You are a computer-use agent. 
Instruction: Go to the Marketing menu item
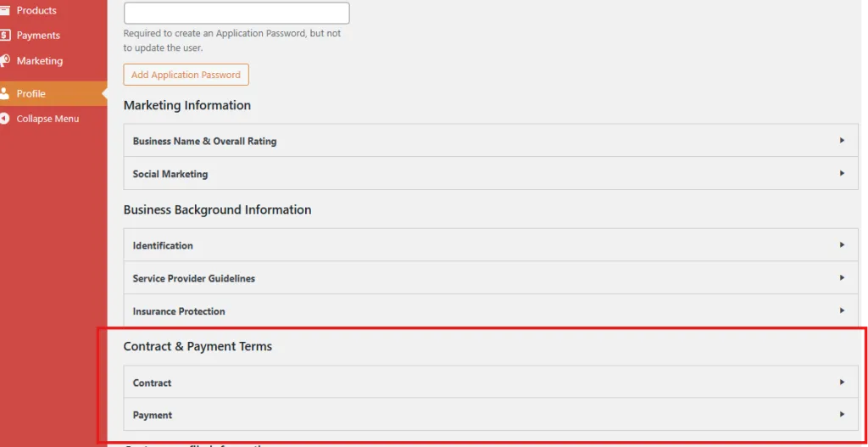pos(40,61)
